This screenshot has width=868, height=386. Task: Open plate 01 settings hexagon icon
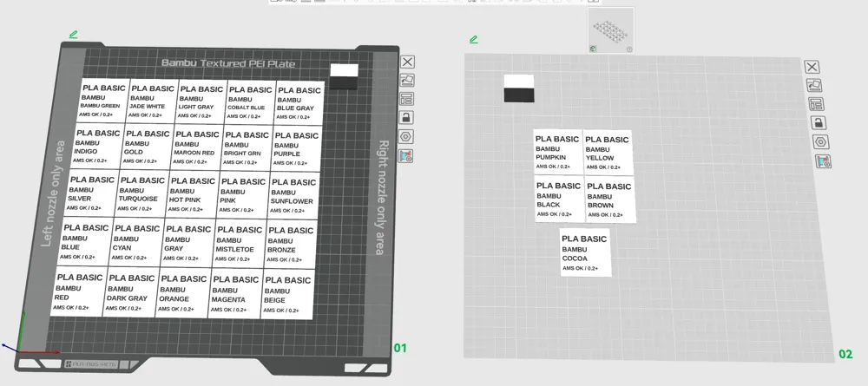coord(407,136)
